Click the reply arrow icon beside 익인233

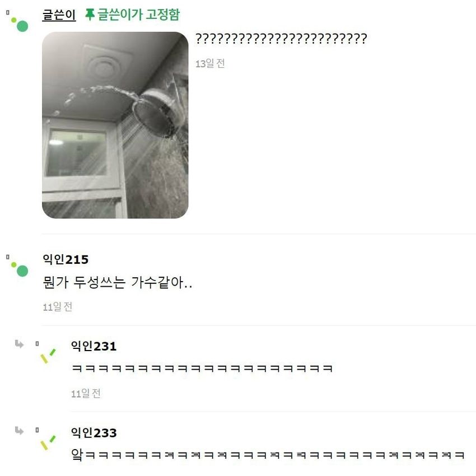pos(19,431)
